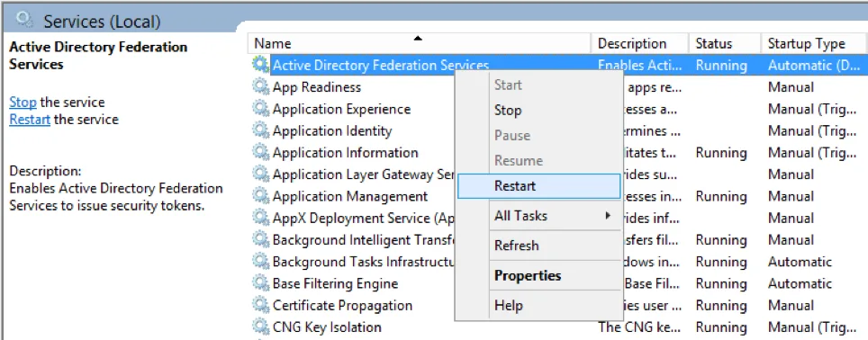Click the gear icon beside Certificate Propagation
This screenshot has width=868, height=340.
click(x=260, y=305)
